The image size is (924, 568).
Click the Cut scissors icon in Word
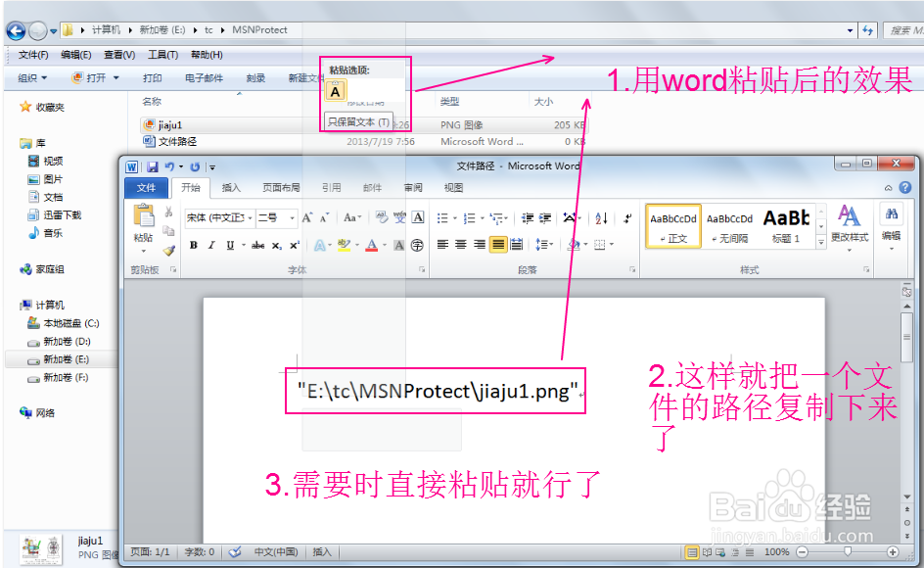click(168, 213)
